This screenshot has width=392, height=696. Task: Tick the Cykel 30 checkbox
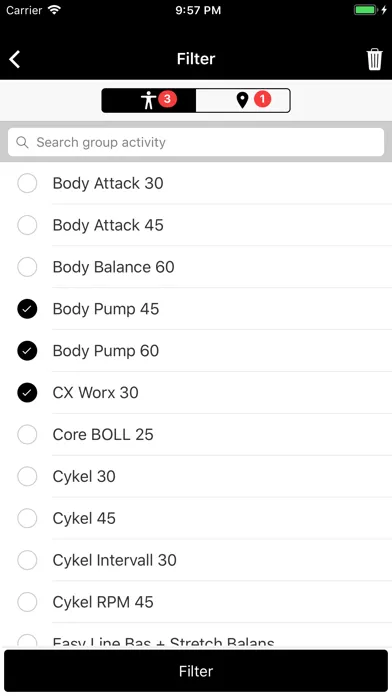(27, 476)
